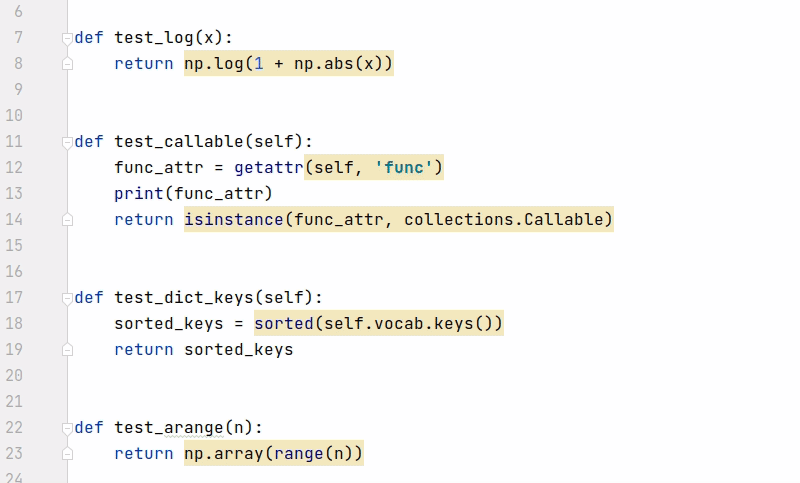Image resolution: width=800 pixels, height=483 pixels.
Task: Click line number 10 in the gutter
Action: (x=14, y=116)
